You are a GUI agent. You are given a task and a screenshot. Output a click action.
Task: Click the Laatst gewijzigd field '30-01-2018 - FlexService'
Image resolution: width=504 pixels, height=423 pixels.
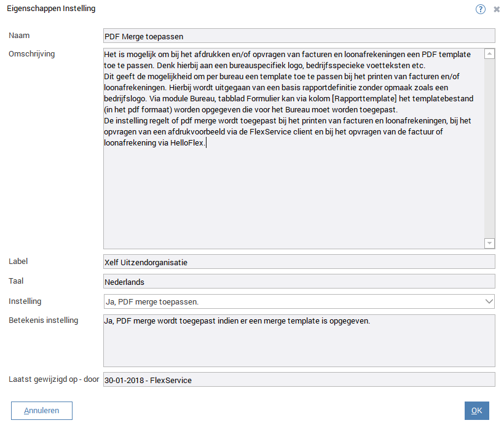299,380
